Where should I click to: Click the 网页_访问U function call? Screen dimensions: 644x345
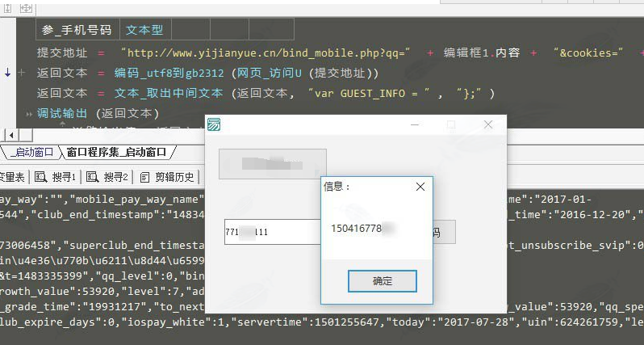tap(270, 74)
